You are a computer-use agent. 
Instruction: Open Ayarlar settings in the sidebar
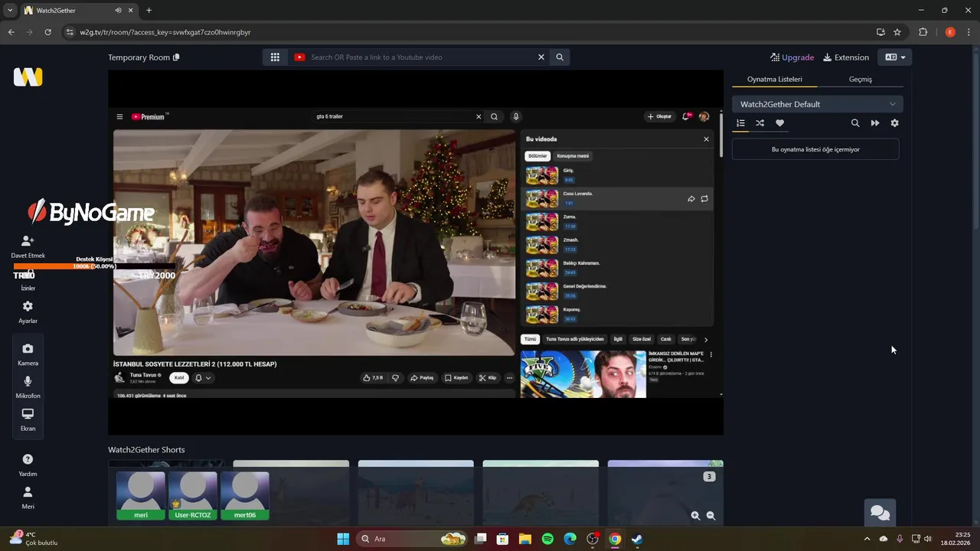point(28,311)
